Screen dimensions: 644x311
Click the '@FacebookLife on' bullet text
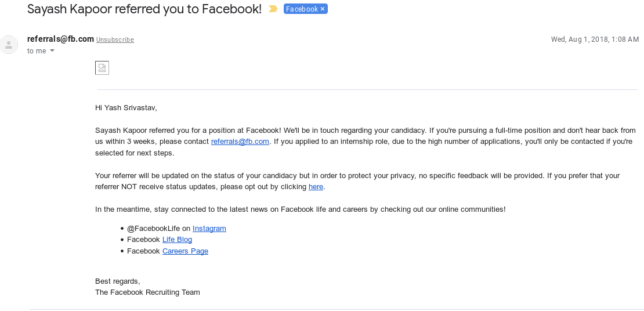pyautogui.click(x=158, y=229)
